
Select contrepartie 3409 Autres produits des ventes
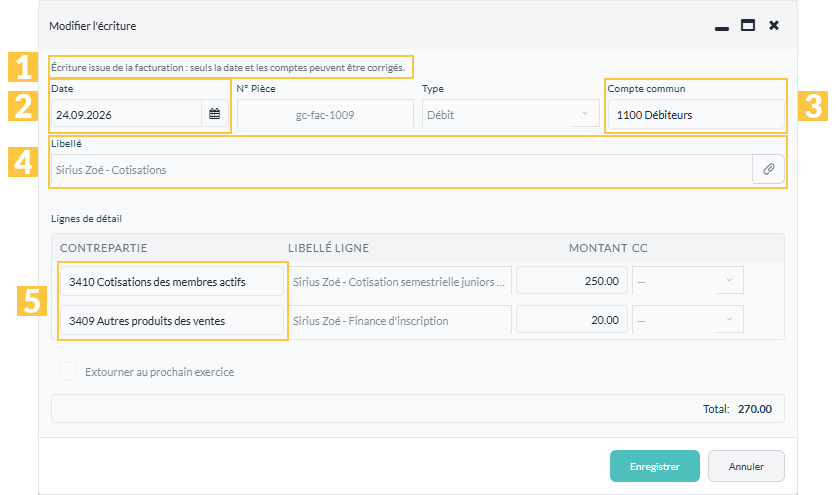(172, 320)
